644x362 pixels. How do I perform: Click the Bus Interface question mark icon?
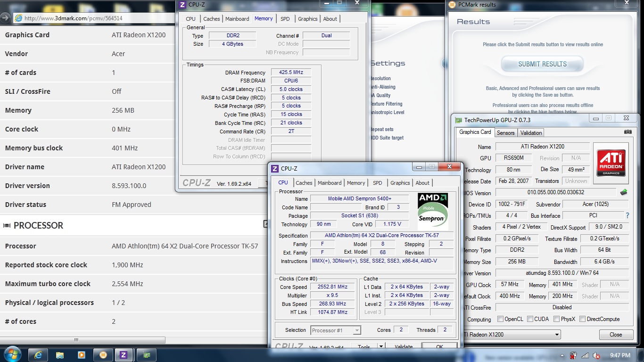click(627, 215)
